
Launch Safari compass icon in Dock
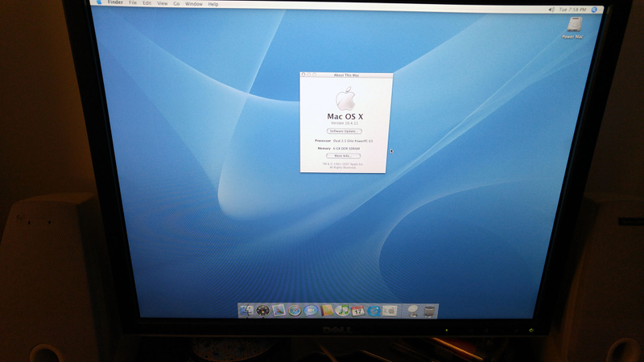coord(295,311)
